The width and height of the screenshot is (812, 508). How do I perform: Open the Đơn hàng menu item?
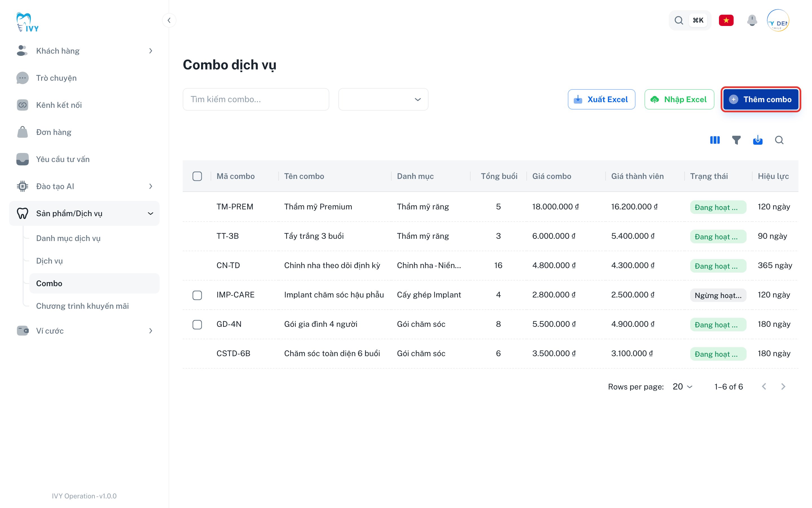coord(84,132)
